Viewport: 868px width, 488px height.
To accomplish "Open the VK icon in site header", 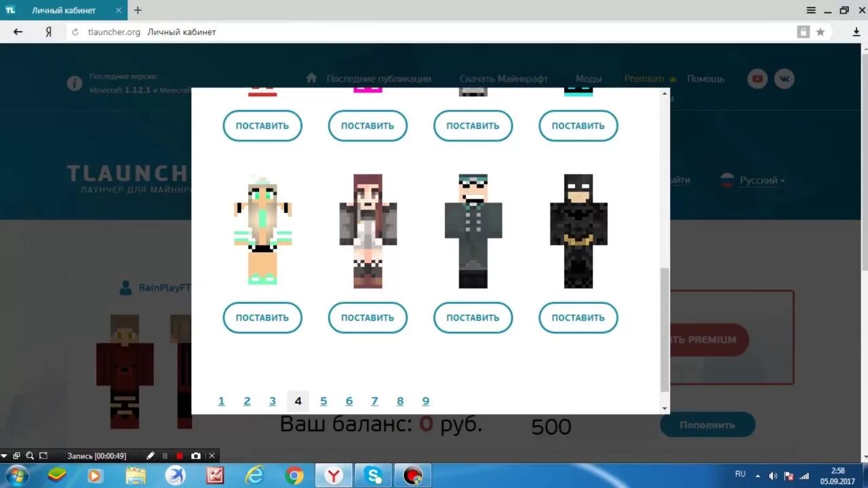I will 785,79.
